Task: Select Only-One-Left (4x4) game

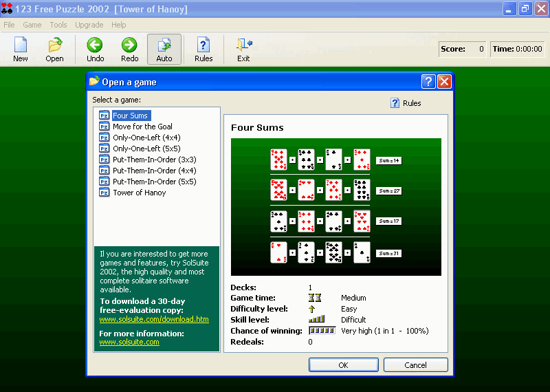Action: tap(146, 138)
